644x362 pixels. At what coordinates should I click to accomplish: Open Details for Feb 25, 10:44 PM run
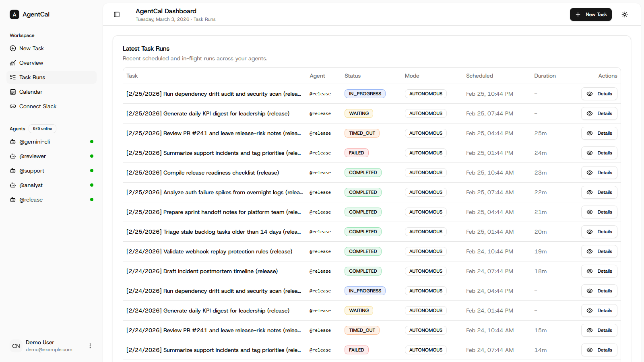point(599,94)
